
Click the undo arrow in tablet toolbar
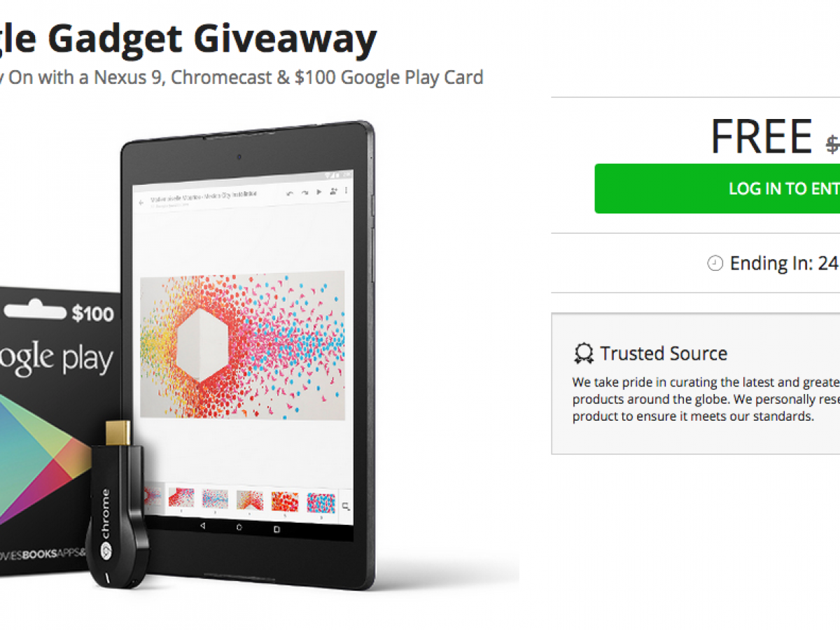pyautogui.click(x=290, y=192)
